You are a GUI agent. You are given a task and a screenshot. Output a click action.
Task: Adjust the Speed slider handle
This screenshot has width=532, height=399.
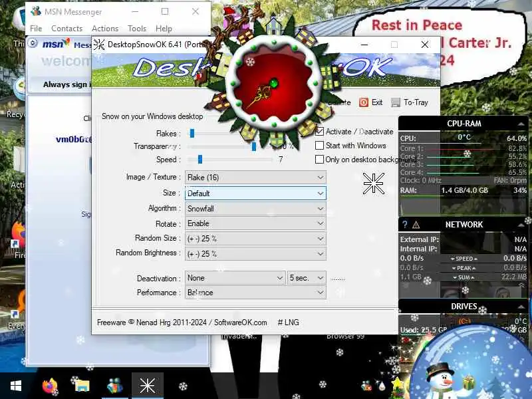(x=200, y=160)
